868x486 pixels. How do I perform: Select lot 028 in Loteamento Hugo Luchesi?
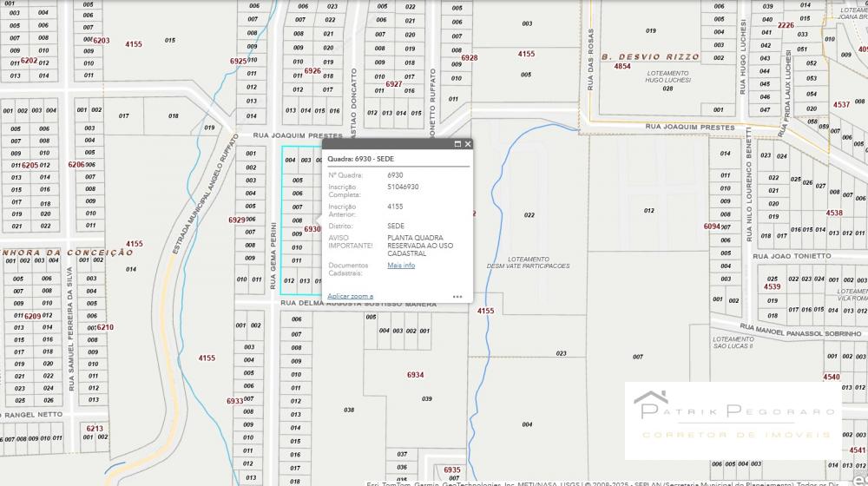pos(667,88)
